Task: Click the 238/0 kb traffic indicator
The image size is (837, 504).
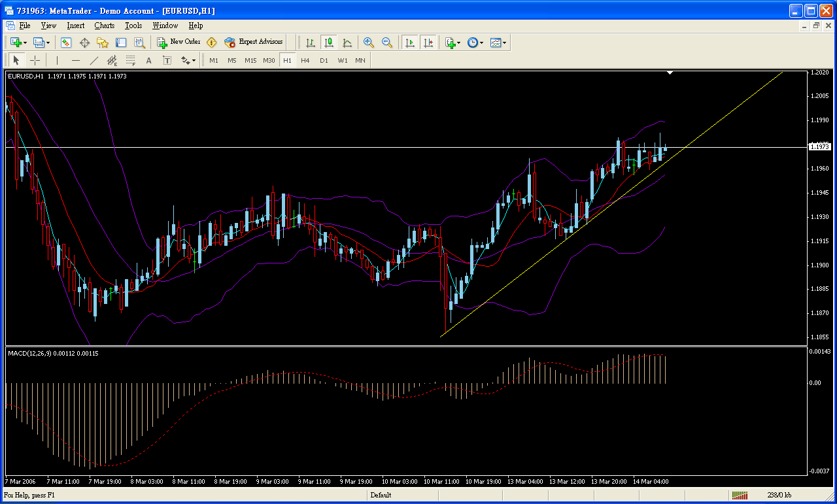Action: click(780, 495)
